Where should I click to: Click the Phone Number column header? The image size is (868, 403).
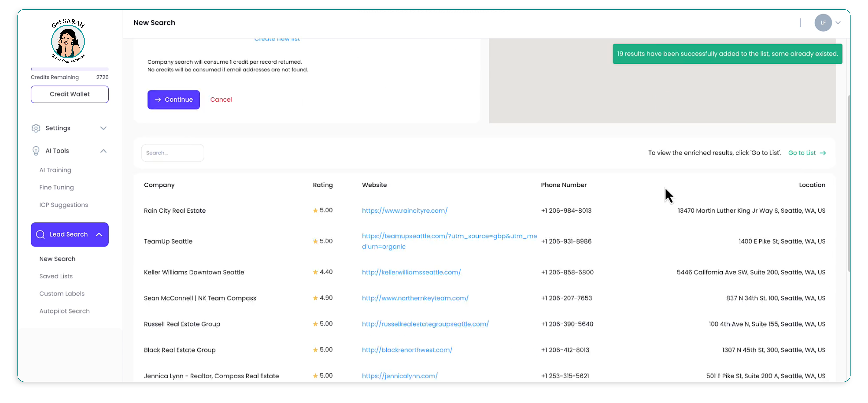(564, 185)
